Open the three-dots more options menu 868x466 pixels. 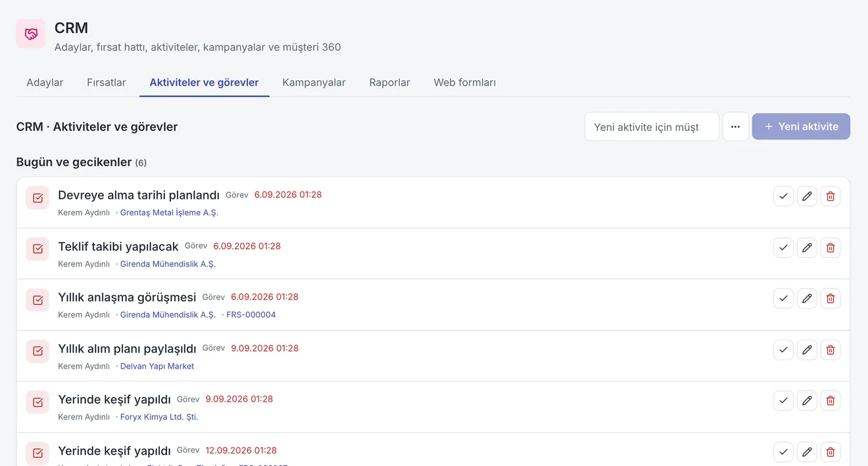(x=736, y=126)
